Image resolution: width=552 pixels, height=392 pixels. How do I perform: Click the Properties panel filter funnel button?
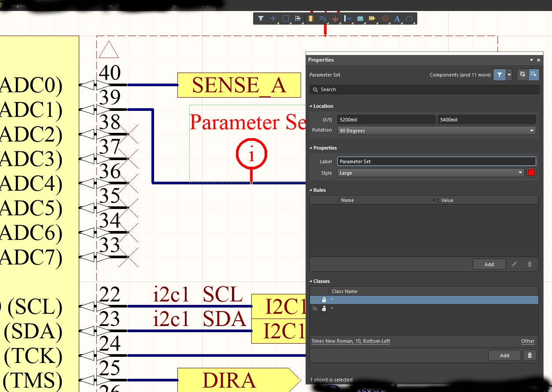coord(499,75)
